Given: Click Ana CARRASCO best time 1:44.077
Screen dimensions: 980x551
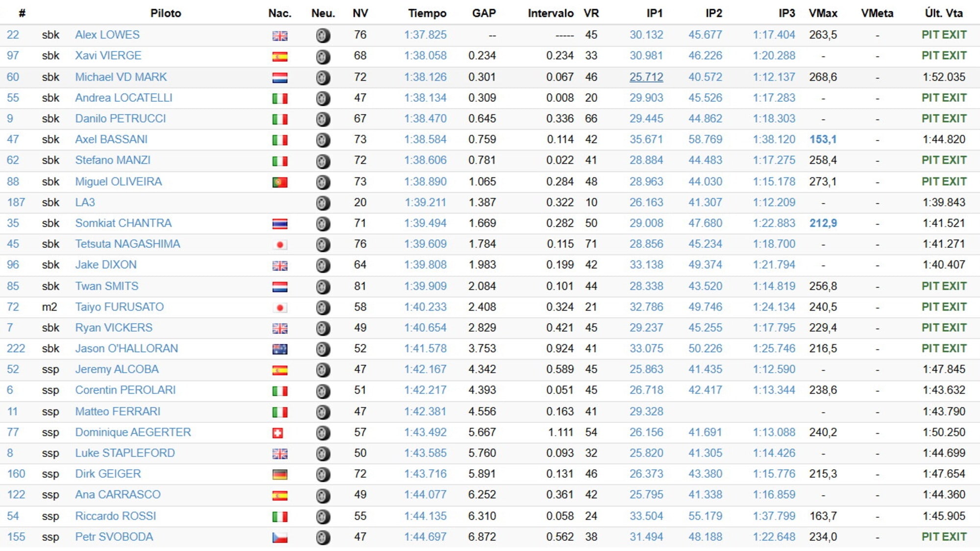Looking at the screenshot, I should [425, 495].
